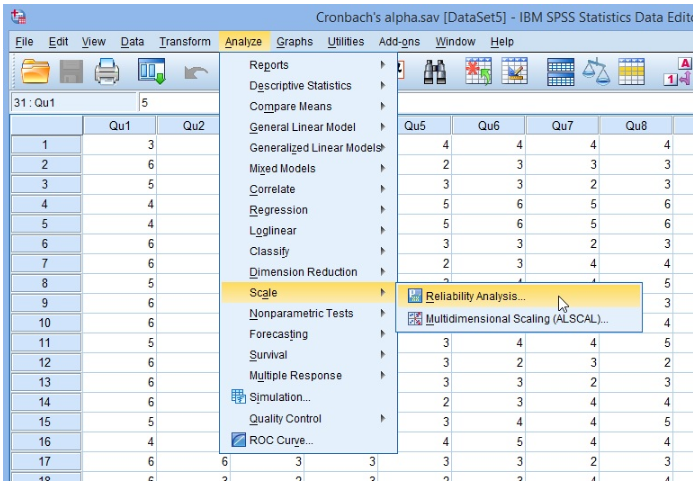Expand the Nonparametric Tests submenu

coord(308,313)
